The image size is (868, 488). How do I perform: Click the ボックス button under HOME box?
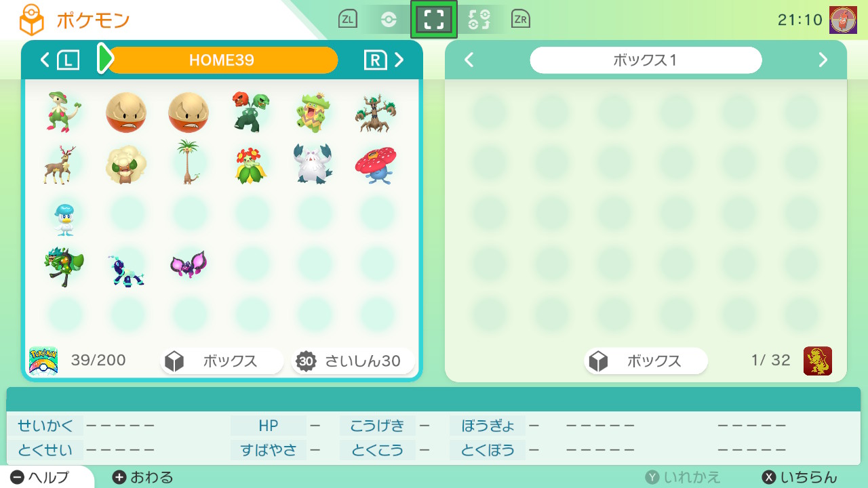pos(222,361)
